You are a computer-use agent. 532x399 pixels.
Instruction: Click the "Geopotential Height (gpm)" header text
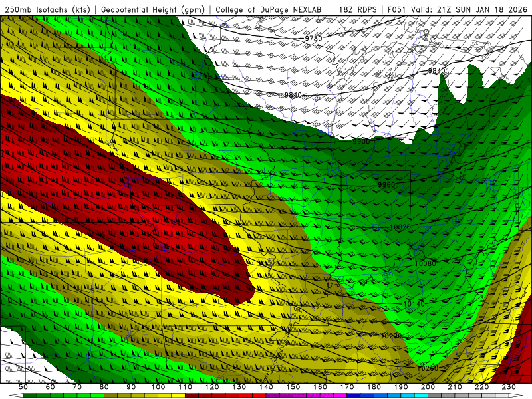153,9
